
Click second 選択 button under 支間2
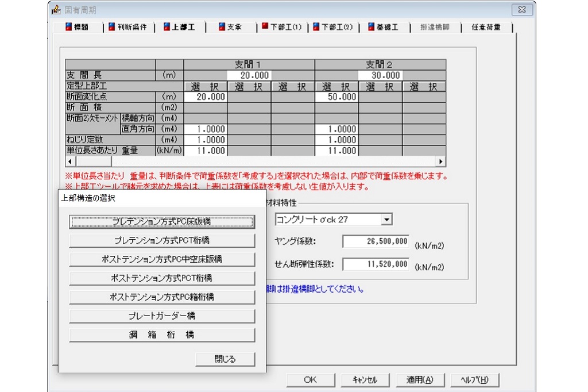[x=380, y=86]
